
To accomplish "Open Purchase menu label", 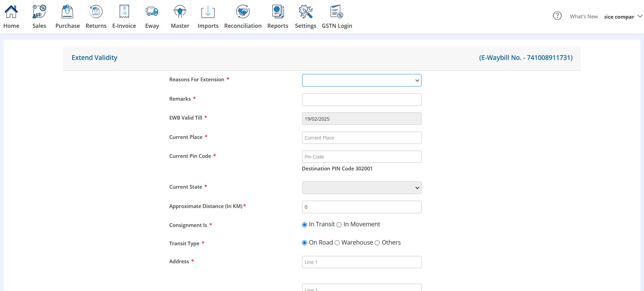I will (x=68, y=26).
